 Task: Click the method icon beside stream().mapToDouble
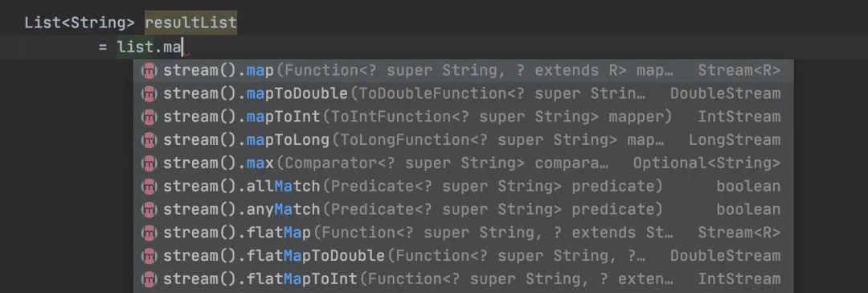(149, 94)
